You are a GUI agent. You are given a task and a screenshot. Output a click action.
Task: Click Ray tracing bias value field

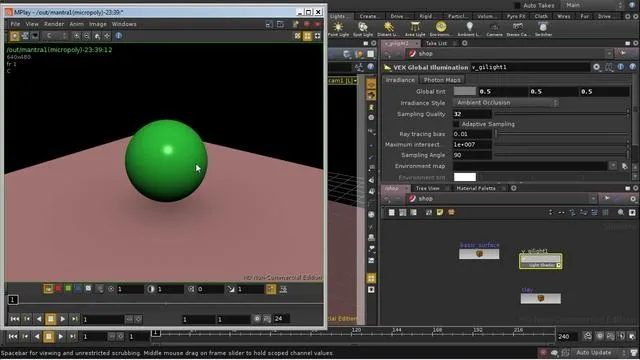pyautogui.click(x=472, y=134)
